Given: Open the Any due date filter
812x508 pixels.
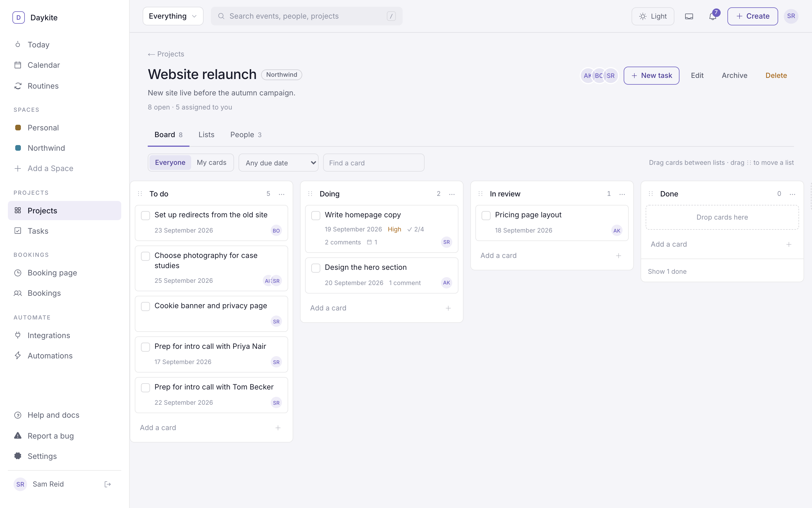Looking at the screenshot, I should click(x=278, y=163).
